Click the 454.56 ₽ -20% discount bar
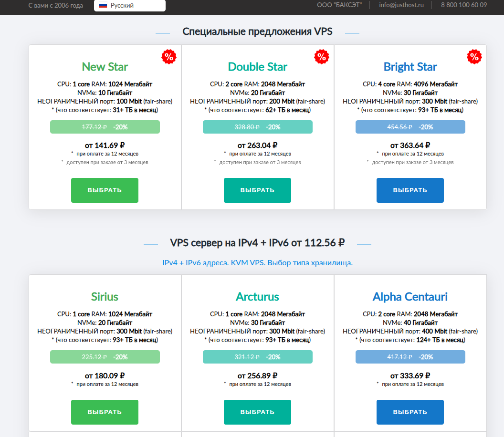Screen dimensions: 504x437 (410, 127)
